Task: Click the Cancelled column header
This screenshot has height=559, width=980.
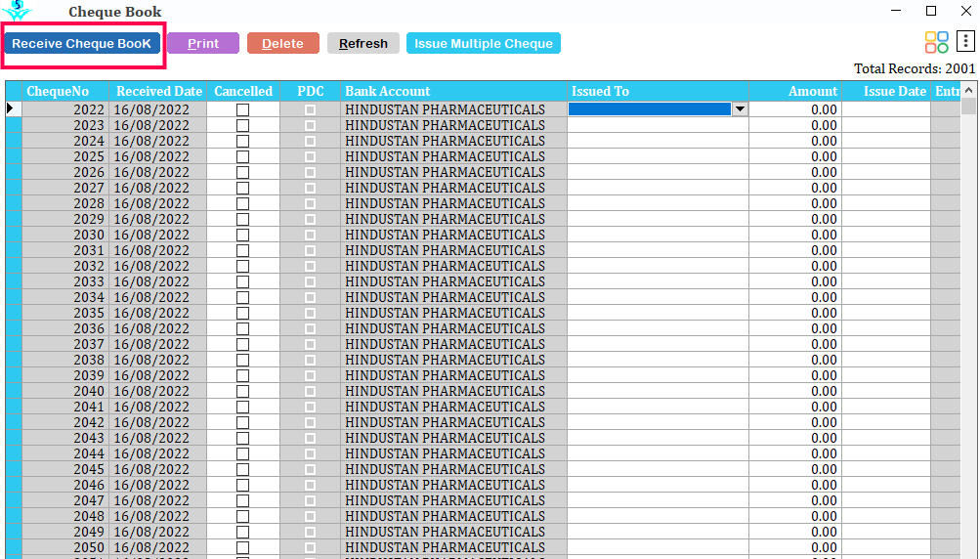Action: click(243, 91)
